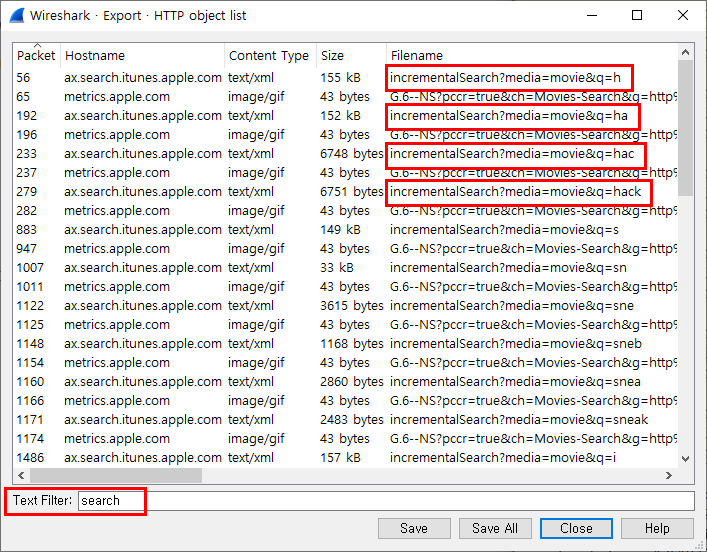Sort by the Hostname column header
This screenshot has height=552, width=707.
click(x=142, y=55)
